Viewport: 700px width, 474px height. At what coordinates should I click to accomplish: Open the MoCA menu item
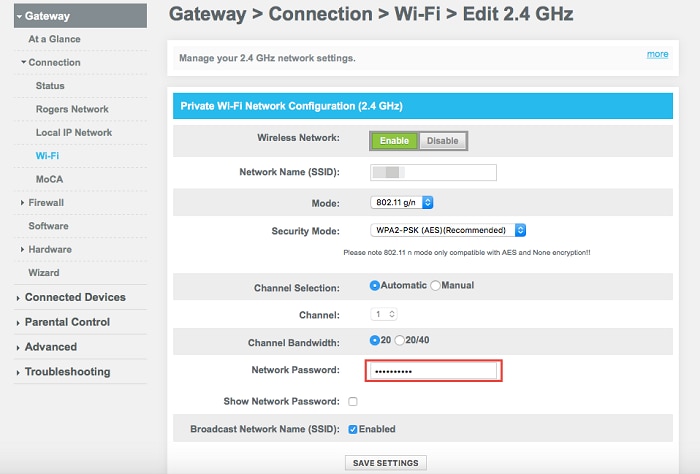coord(50,179)
